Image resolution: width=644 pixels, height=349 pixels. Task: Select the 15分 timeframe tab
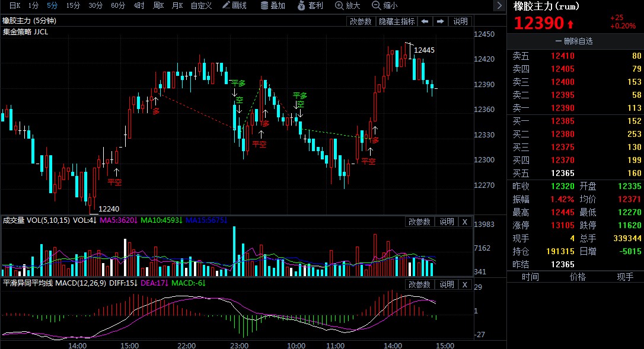(73, 5)
